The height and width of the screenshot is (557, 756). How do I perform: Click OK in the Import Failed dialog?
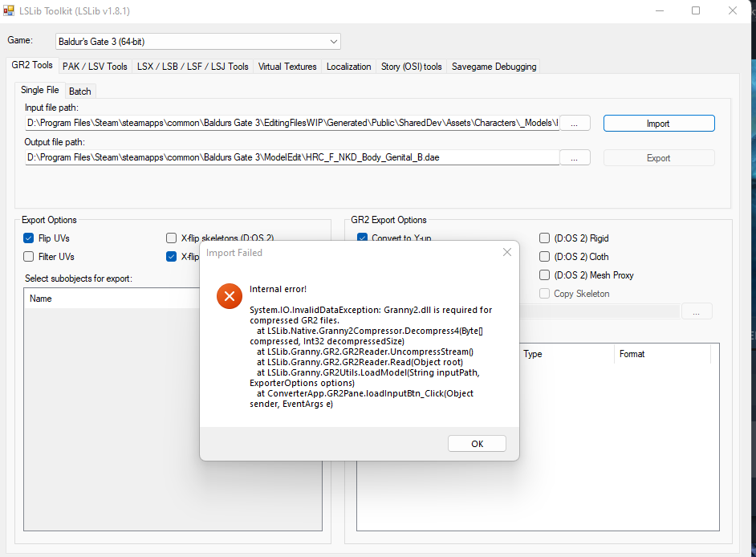(477, 444)
